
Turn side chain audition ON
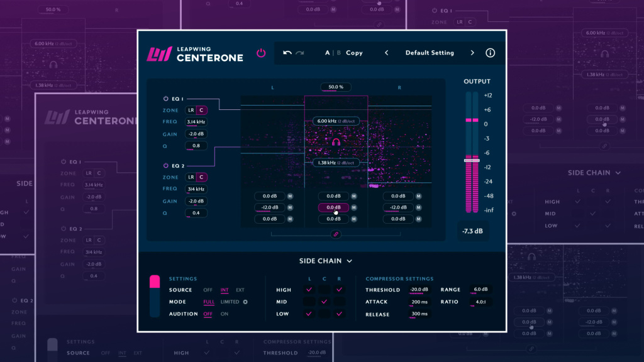click(225, 314)
